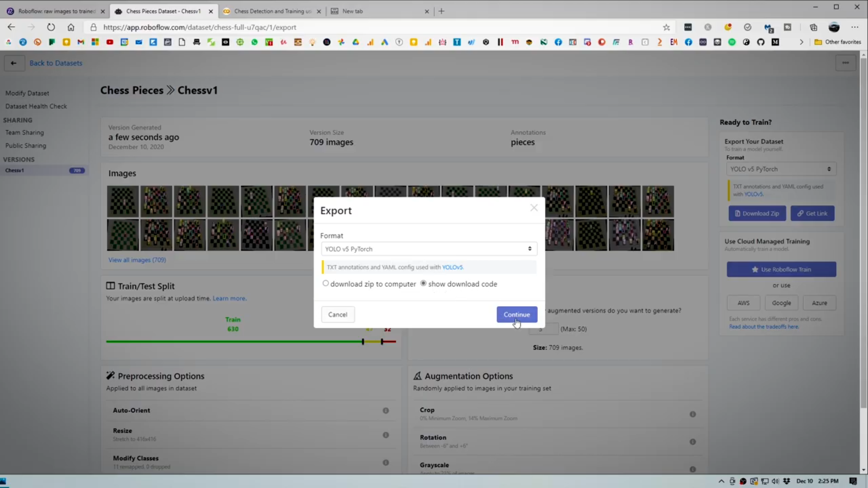Screen dimensions: 868x488
Task: Click the Crop augmentation info icon
Action: pyautogui.click(x=693, y=414)
